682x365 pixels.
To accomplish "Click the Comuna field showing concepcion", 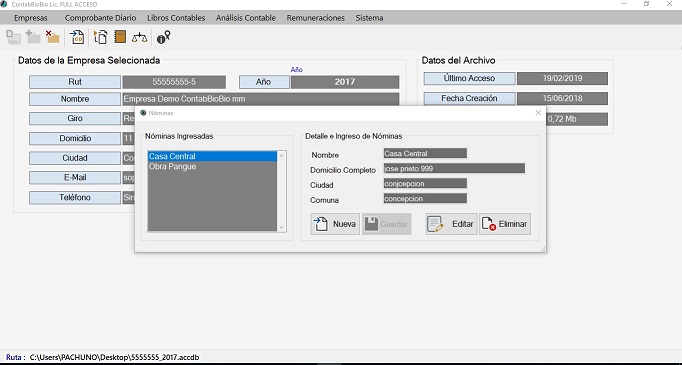I will 425,198.
